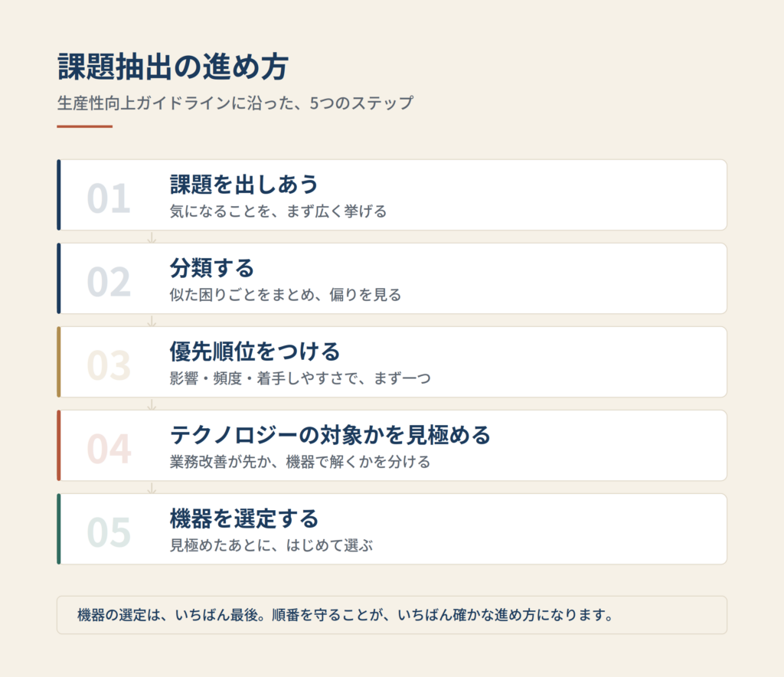
Task: Click the subtitle 生産性向上ガイドラインに沿った、5つのステップ
Action: click(x=235, y=103)
